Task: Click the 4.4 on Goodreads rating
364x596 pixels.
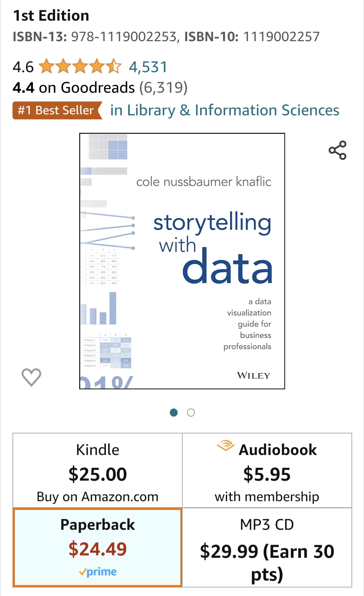Action: point(100,88)
